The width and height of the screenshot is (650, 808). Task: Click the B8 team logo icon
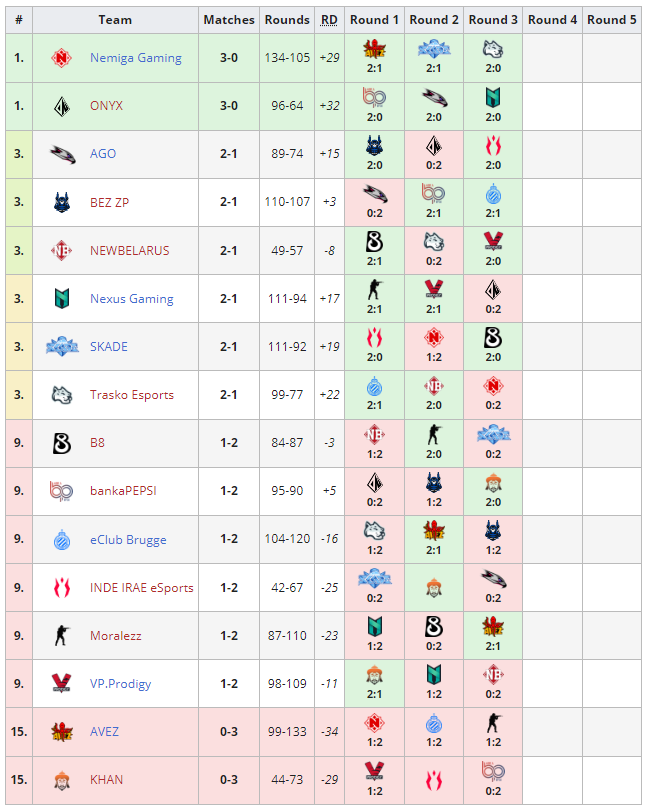tap(62, 442)
